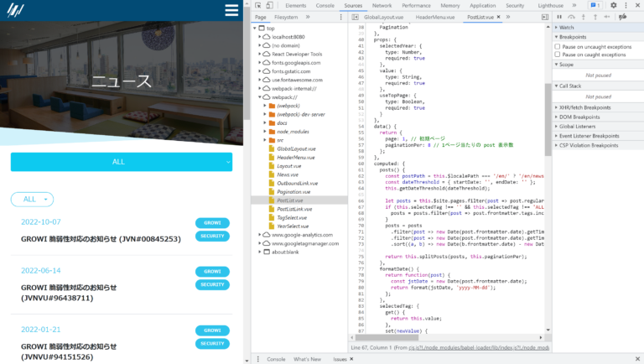This screenshot has height=364, width=644.
Task: Expand the XHR/fetch Breakpoints section
Action: click(x=584, y=107)
